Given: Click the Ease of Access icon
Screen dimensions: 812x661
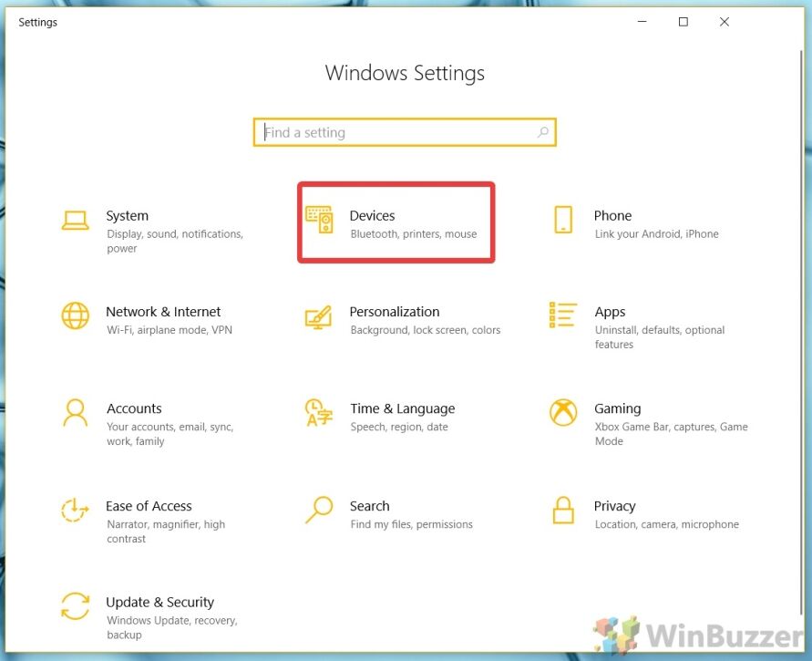Looking at the screenshot, I should point(75,510).
